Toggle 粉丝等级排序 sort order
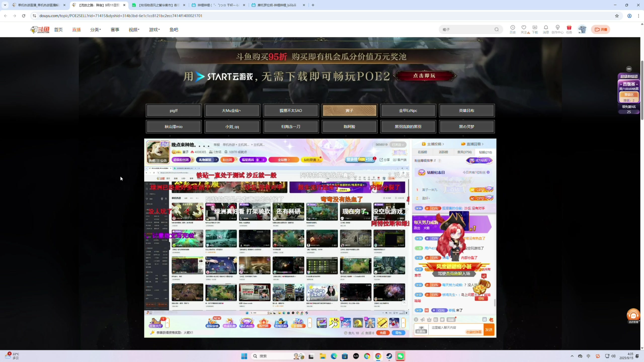Screen dimensions: 644x362 (x=425, y=160)
